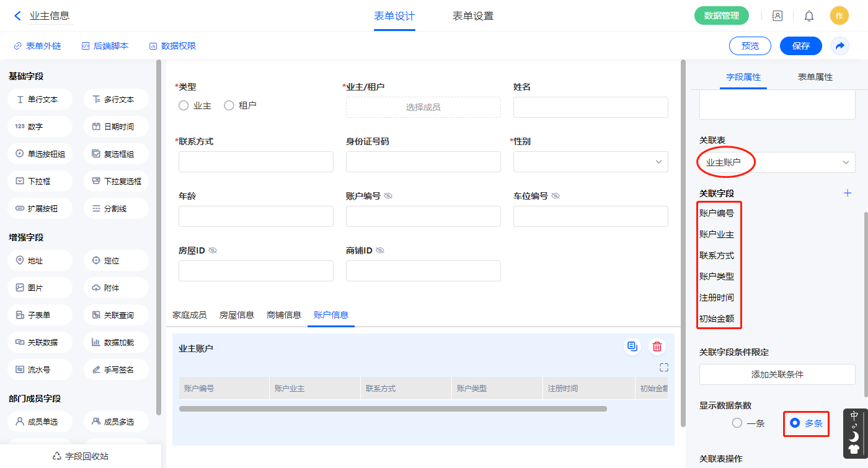
Task: Open the contacts icon in header
Action: click(x=777, y=16)
